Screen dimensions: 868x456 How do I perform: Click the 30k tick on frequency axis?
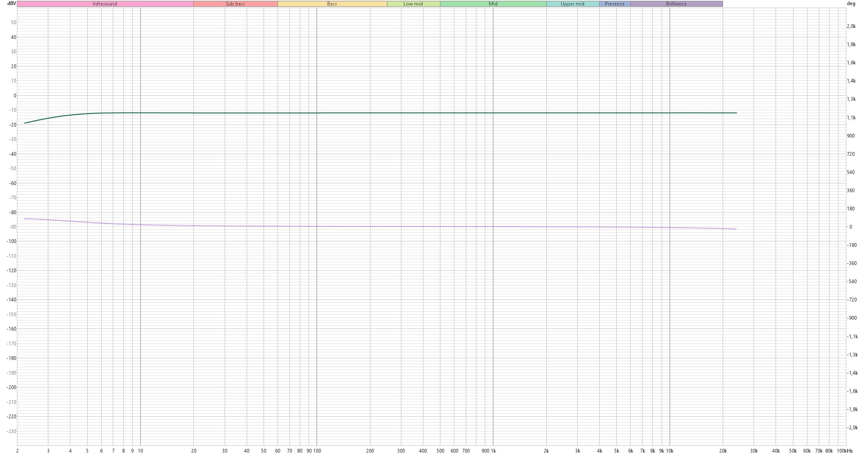point(754,451)
